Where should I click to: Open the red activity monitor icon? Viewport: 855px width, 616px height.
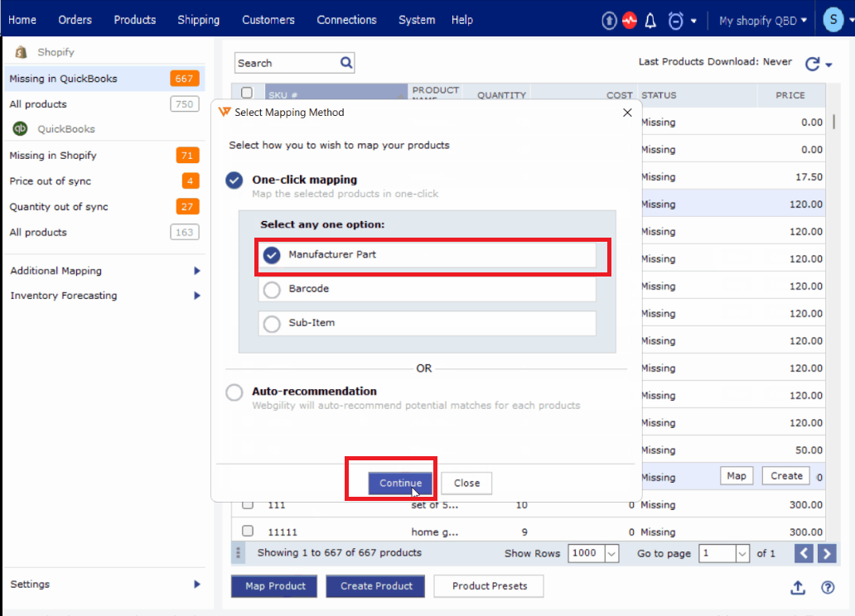(630, 21)
